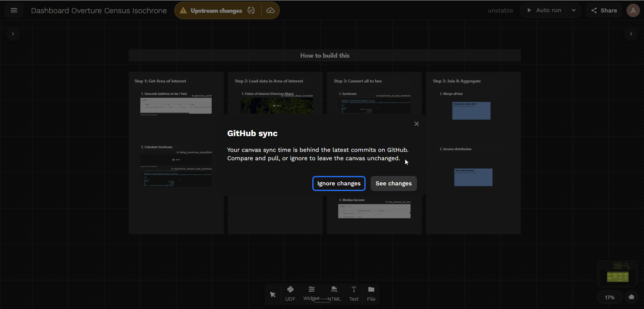Add an HTML element from toolbar
Screen dimensions: 644x309
334,294
